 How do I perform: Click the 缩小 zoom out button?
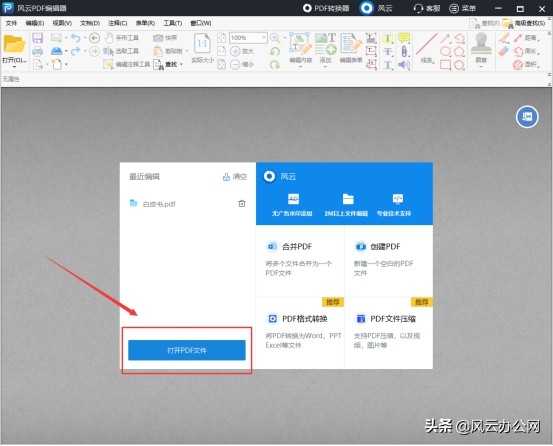pos(242,65)
